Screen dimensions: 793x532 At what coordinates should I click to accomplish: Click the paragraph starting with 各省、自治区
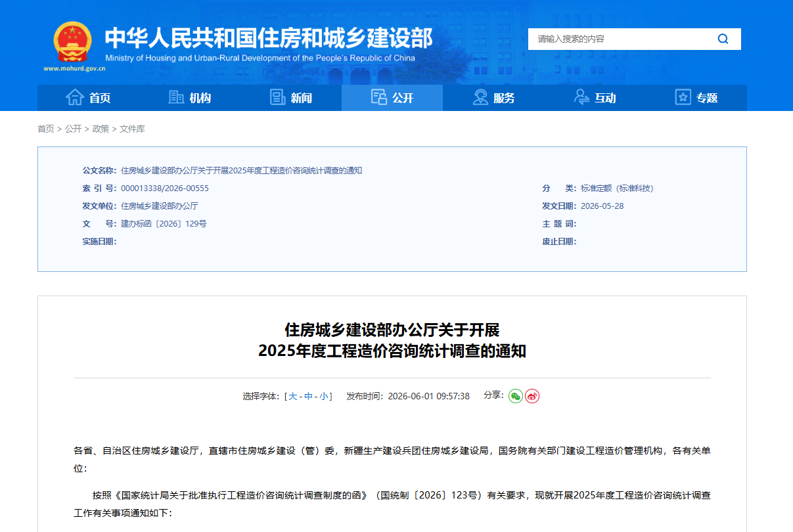tap(392, 460)
